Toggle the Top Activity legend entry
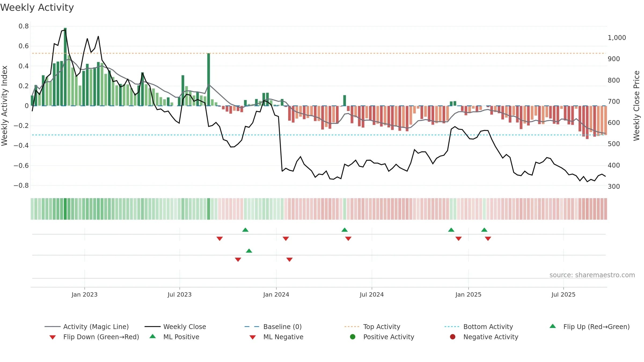This screenshot has height=362, width=644. (x=372, y=327)
